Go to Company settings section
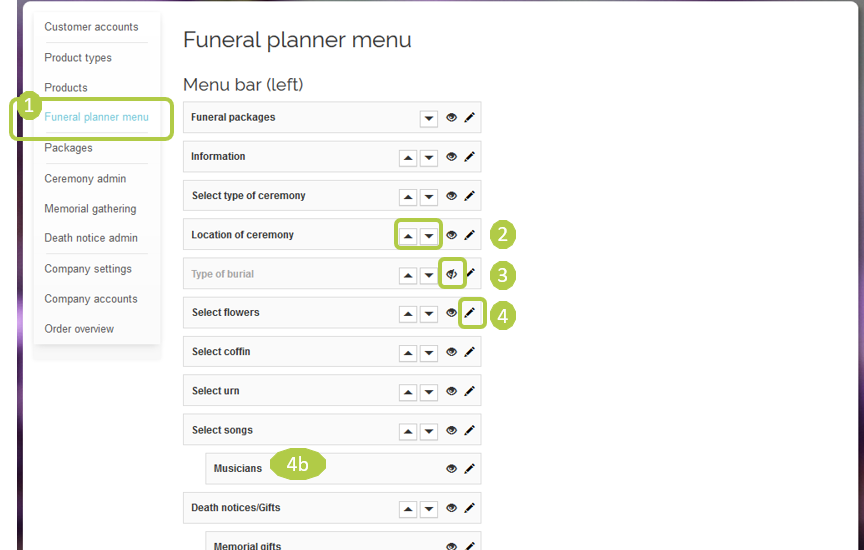Screen dimensions: 864x550 pos(88,268)
